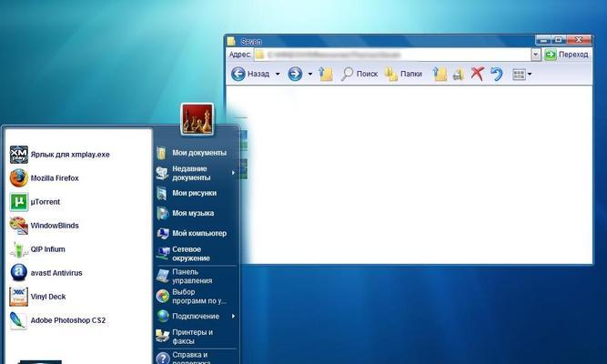Expand the address bar dropdown arrow
The image size is (607, 364).
pos(536,55)
